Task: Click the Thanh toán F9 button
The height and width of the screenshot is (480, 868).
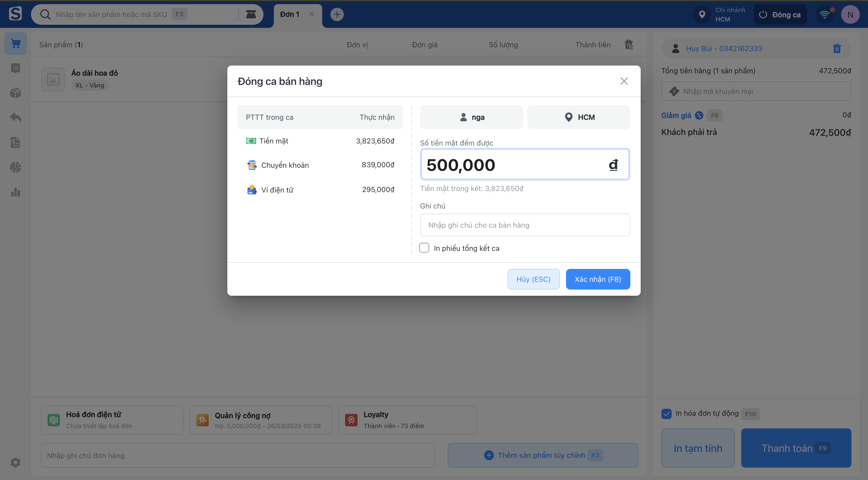Action: coord(796,448)
